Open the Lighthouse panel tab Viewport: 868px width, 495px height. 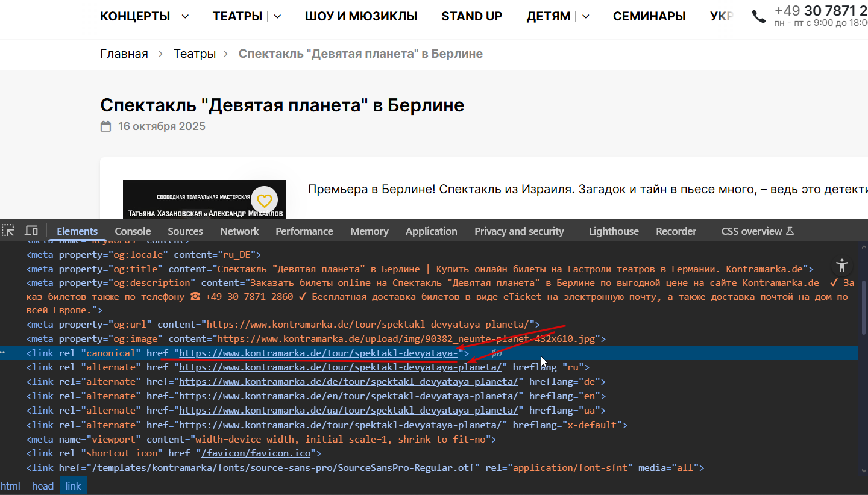click(x=614, y=231)
